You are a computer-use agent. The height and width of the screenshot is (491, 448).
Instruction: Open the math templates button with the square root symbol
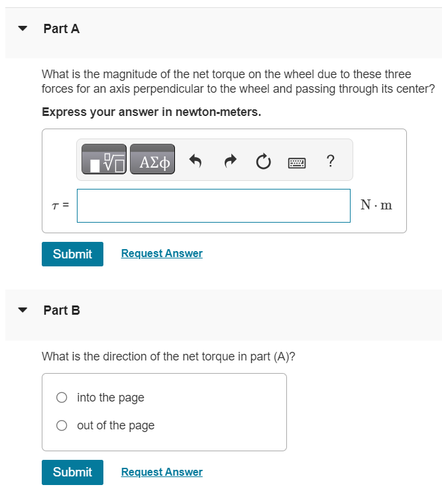[104, 159]
